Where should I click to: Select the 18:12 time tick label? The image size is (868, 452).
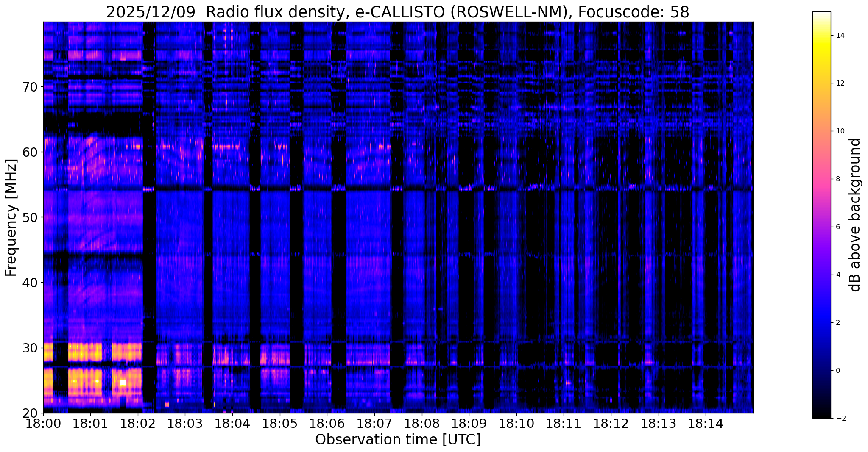(611, 423)
